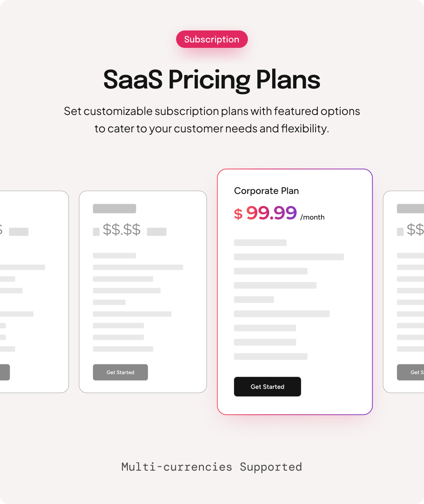This screenshot has width=424, height=504.
Task: Click the gray Get Started button in the middle card
Action: point(120,372)
